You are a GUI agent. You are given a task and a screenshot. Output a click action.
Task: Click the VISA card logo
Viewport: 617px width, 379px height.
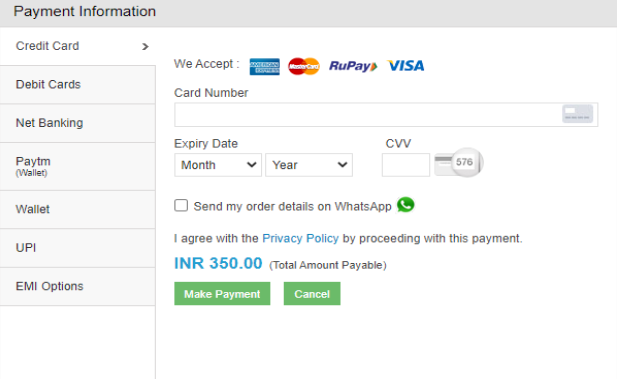pos(406,66)
